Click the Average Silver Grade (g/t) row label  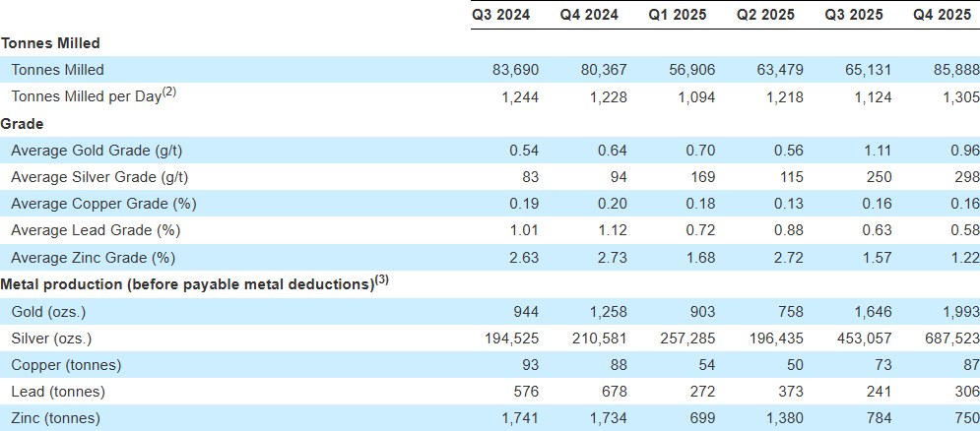pyautogui.click(x=99, y=177)
